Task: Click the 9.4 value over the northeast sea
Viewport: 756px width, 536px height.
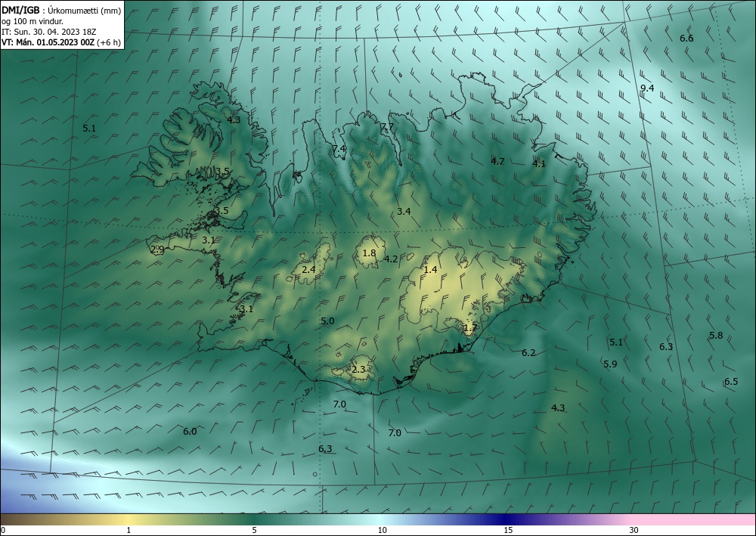Action: coord(647,88)
